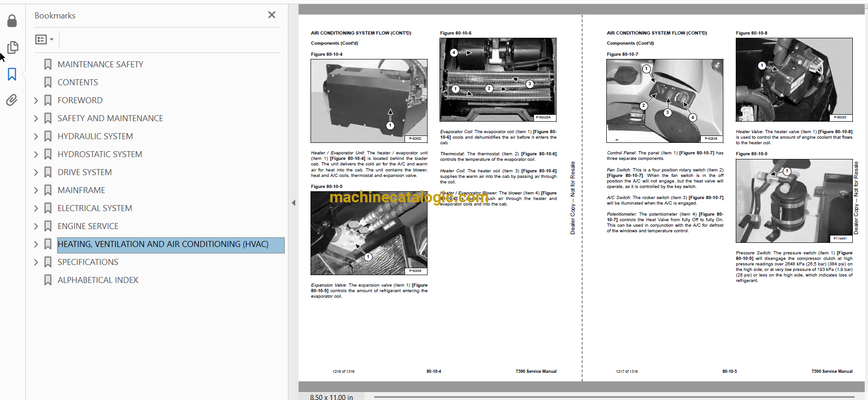Expand the ELECTRICAL SYSTEM bookmark
The width and height of the screenshot is (868, 400).
click(36, 208)
